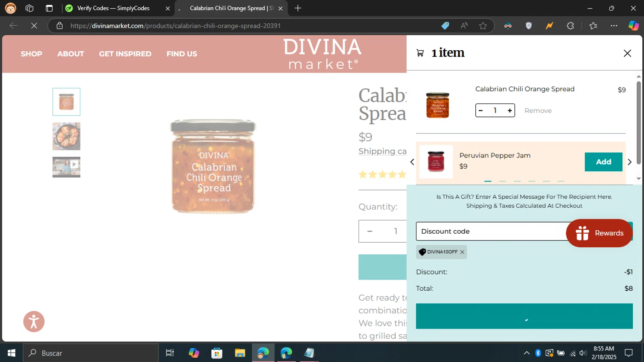Screen dimensions: 644x362
Task: Click the shopping cart icon beside 1 item
Action: [420, 53]
